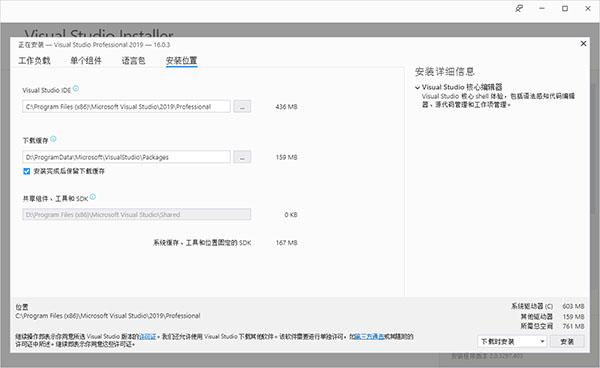Viewport: 600px width, 368px height.
Task: Click info icon next to Visual Studio IDE
Action: coord(76,89)
